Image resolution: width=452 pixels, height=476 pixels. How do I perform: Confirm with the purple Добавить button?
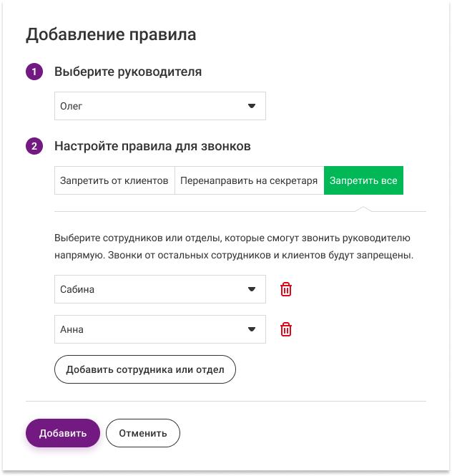pyautogui.click(x=63, y=433)
